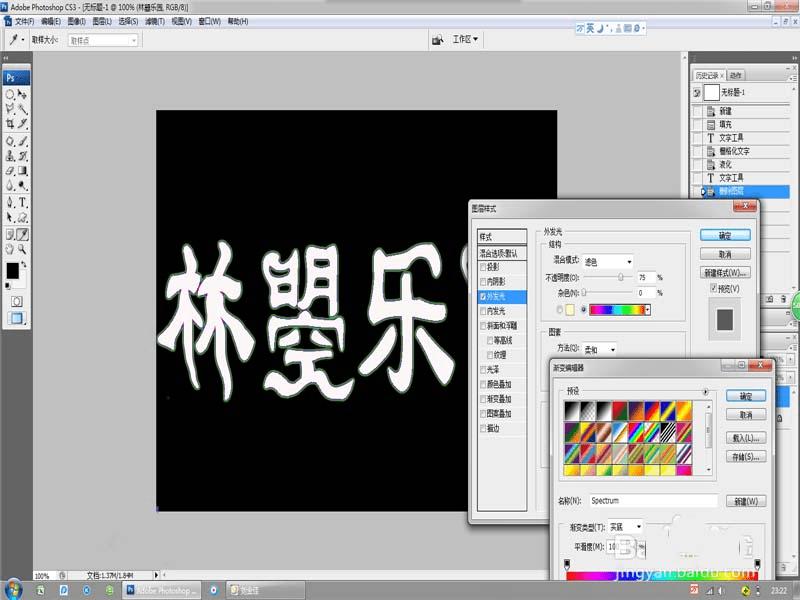
Task: Click the 新建(W) new gradient button
Action: click(x=746, y=502)
